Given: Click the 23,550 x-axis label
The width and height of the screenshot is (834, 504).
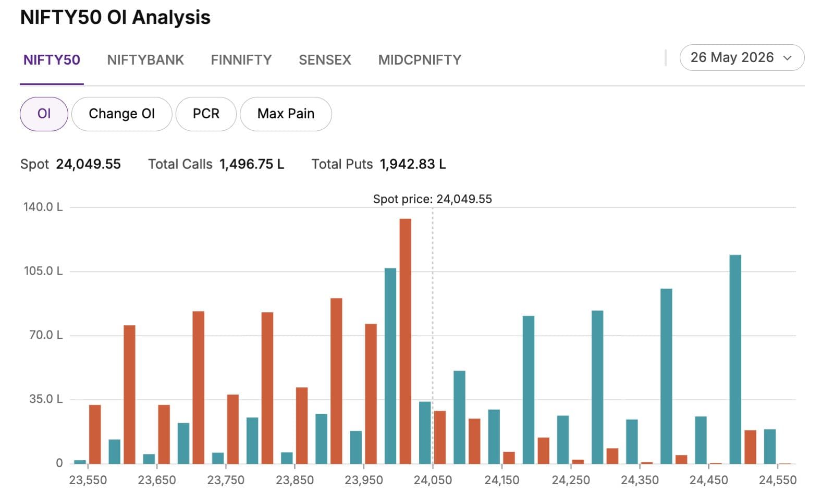Looking at the screenshot, I should [x=88, y=480].
